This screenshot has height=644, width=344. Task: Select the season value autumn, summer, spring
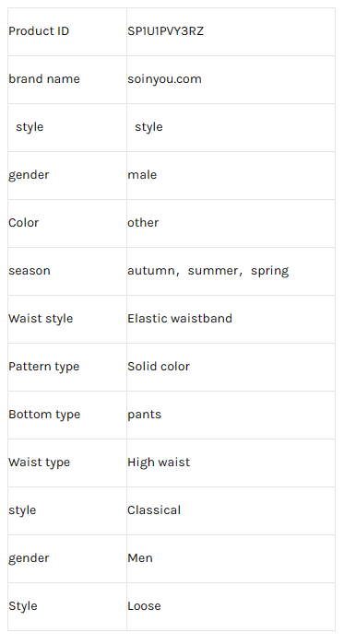point(208,271)
